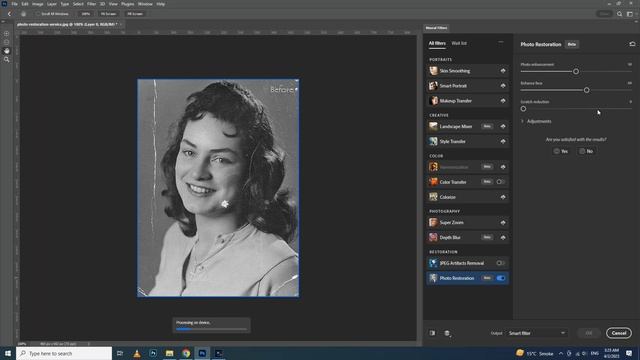Click the Windows search box
Image resolution: width=640 pixels, height=360 pixels.
pyautogui.click(x=64, y=353)
